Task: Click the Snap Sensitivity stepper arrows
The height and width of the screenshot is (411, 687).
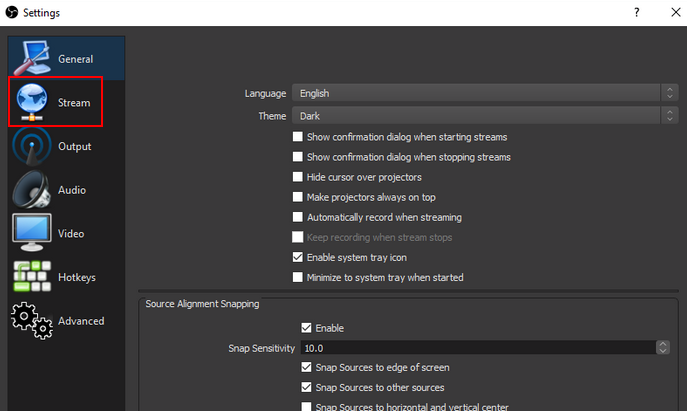Action: click(x=663, y=348)
